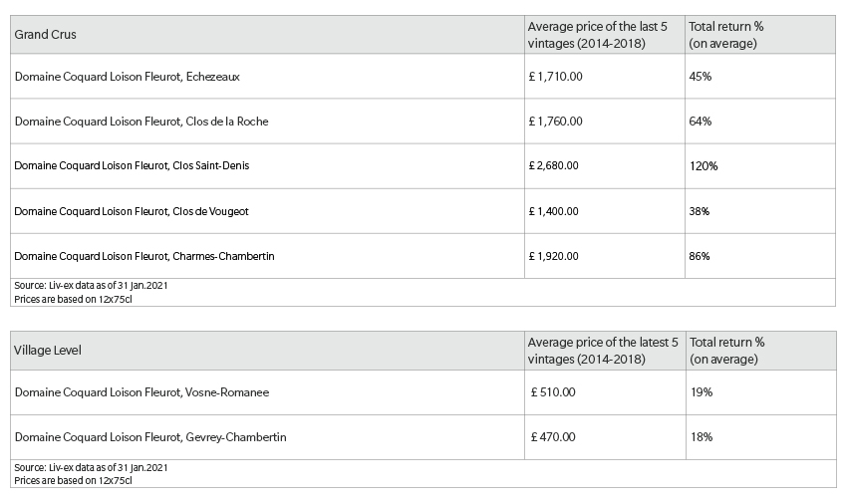Click the Gevrey-Chambertin wine name
Image resolution: width=847 pixels, height=504 pixels.
[x=150, y=437]
